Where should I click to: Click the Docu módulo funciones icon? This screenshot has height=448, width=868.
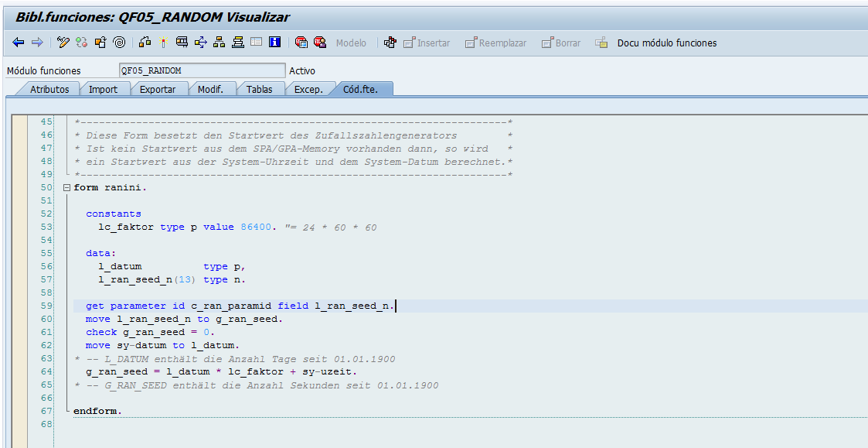pyautogui.click(x=602, y=43)
